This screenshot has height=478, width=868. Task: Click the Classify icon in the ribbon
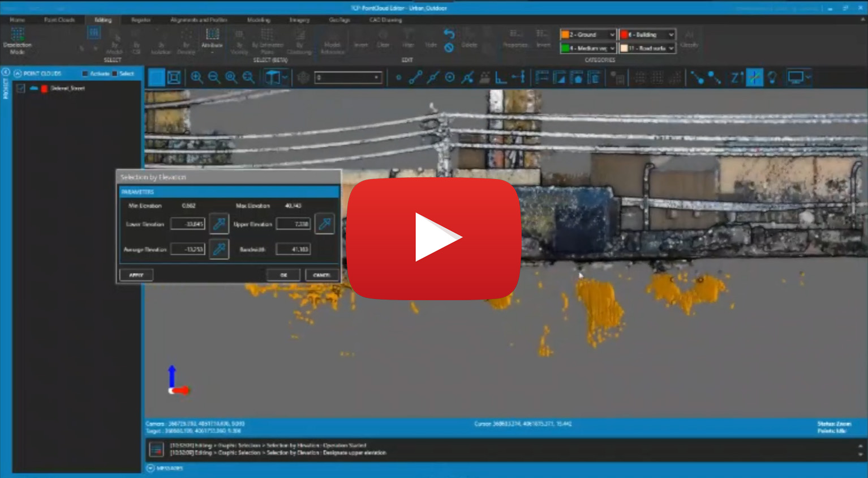click(690, 40)
